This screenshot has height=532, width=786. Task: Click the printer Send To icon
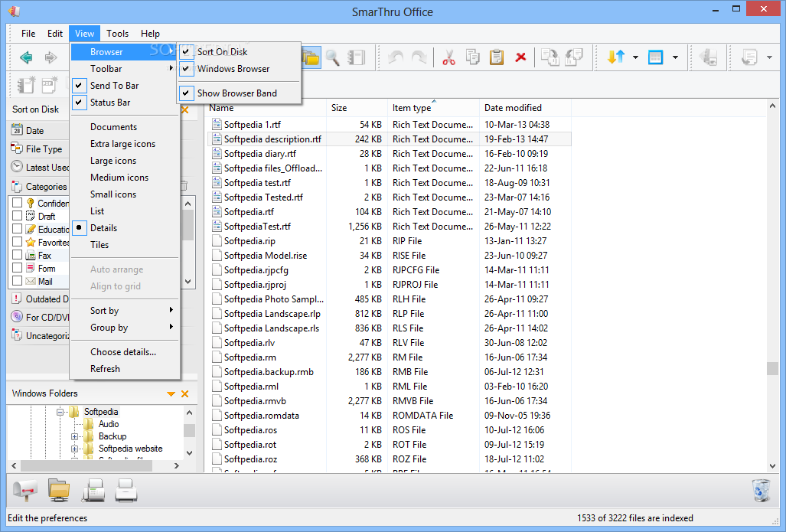pos(126,491)
